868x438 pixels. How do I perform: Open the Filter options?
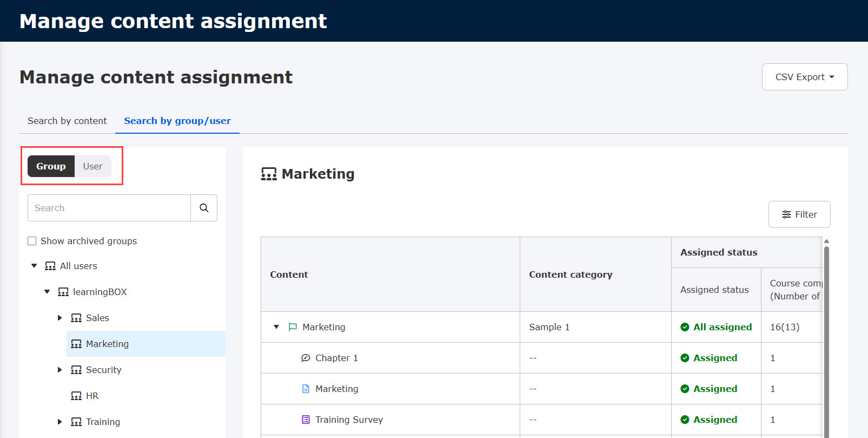coord(799,214)
